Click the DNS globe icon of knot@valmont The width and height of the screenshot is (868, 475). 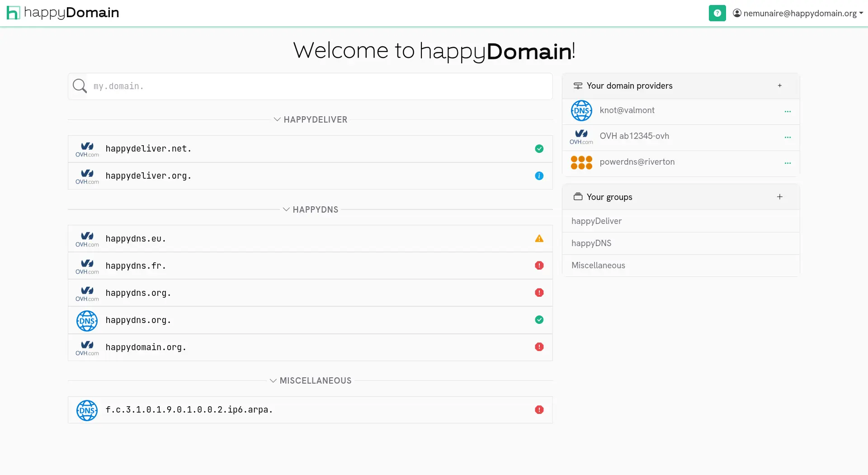(581, 111)
